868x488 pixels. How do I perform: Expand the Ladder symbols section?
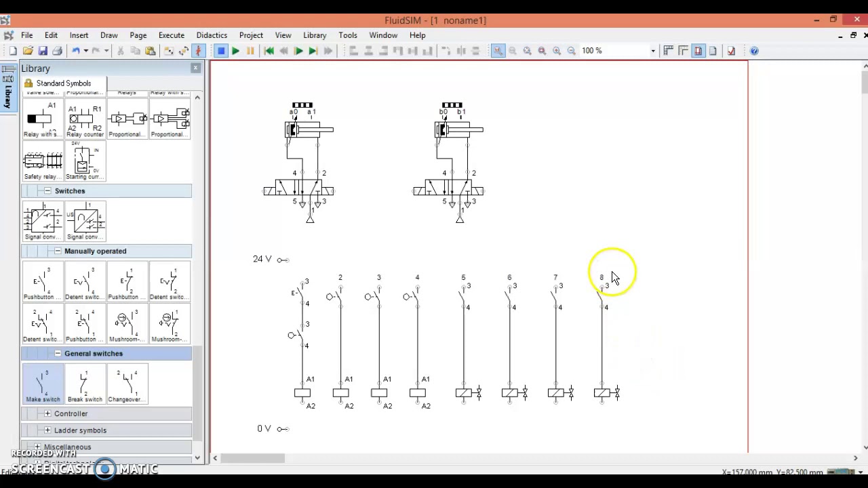[47, 430]
